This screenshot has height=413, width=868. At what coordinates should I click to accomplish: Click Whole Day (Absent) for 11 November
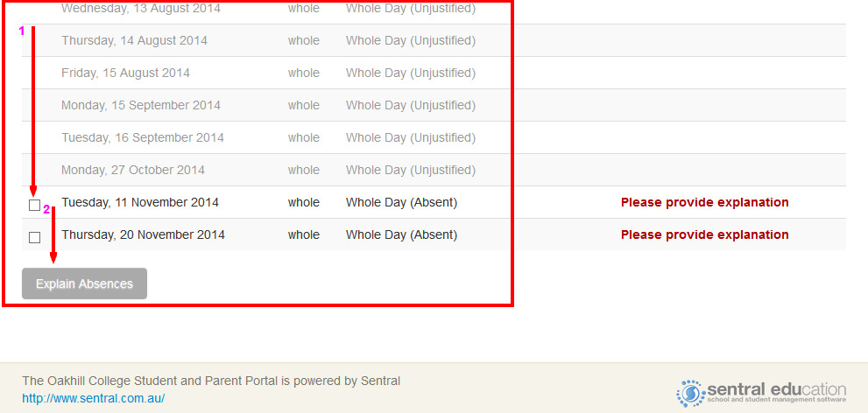402,203
